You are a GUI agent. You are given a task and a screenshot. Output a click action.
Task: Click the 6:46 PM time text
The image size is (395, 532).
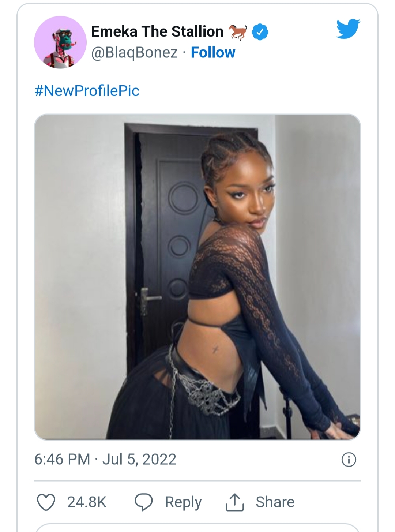pos(62,460)
